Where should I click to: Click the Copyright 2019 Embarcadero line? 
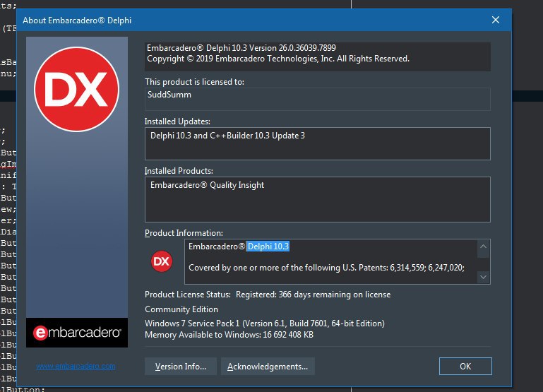[x=278, y=59]
